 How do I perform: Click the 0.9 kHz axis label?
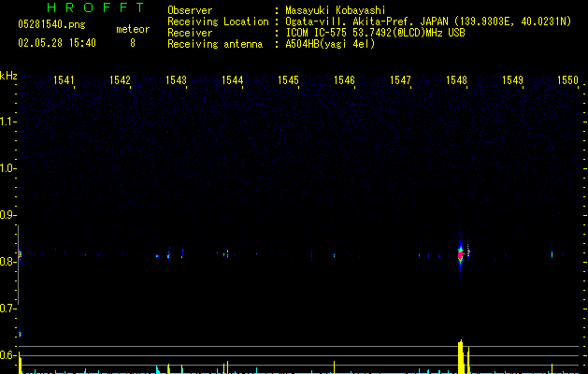7,215
